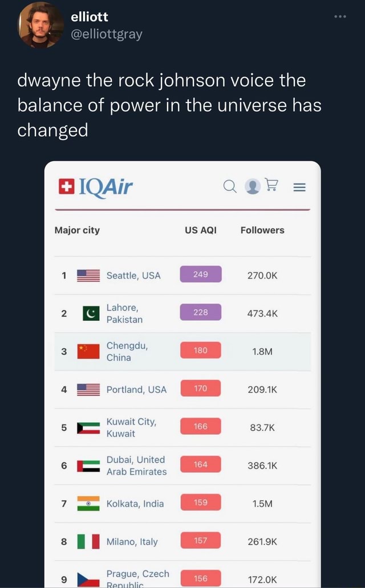
Task: Click the IQAir logo
Action: pyautogui.click(x=95, y=186)
